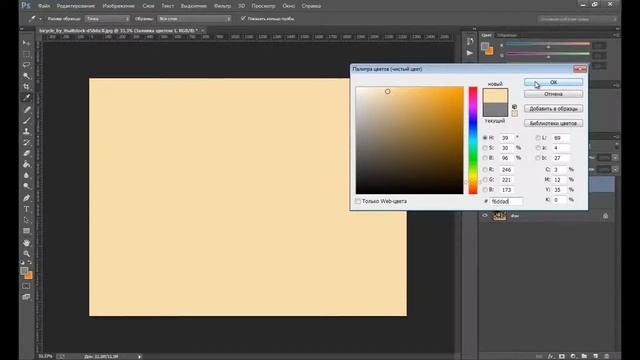Select the Paint Bucket tool

(x=27, y=164)
